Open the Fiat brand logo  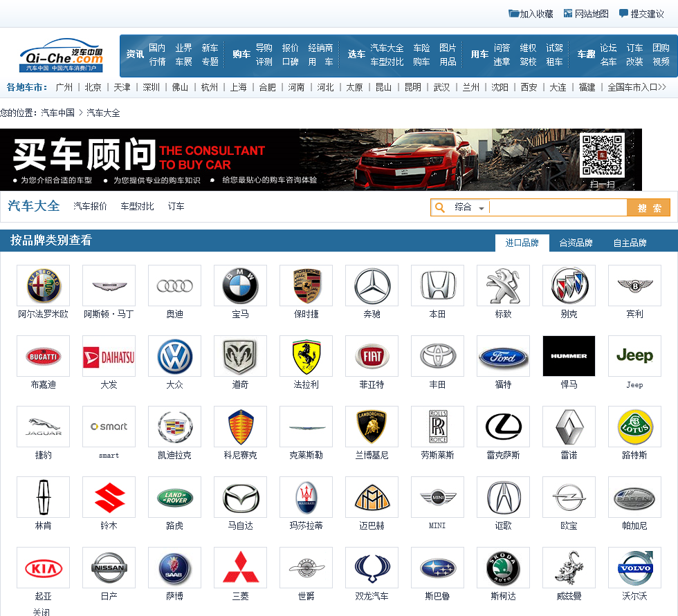[x=372, y=356]
